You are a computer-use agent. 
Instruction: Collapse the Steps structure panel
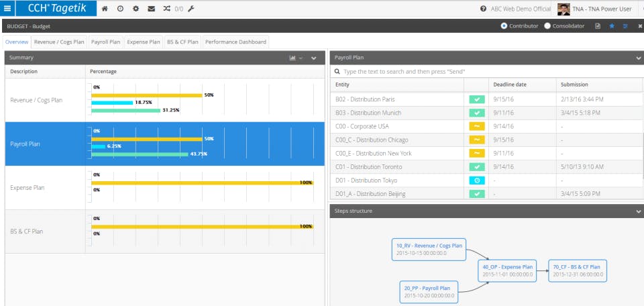[x=639, y=211]
